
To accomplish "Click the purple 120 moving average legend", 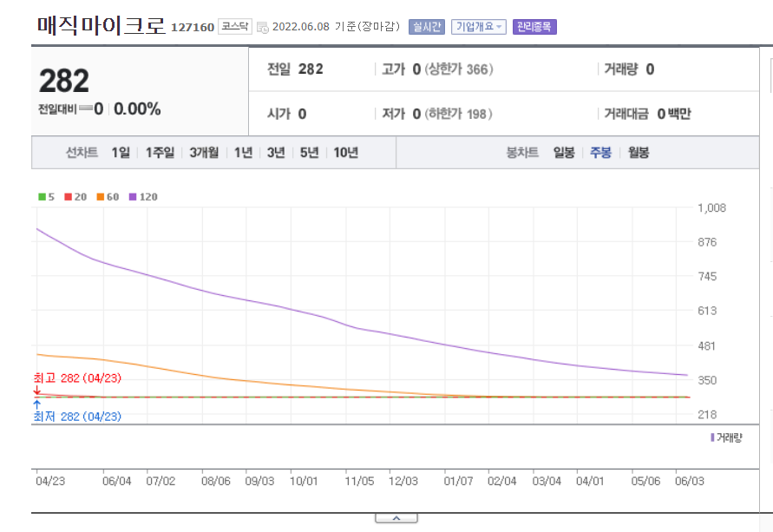I will pos(143,197).
